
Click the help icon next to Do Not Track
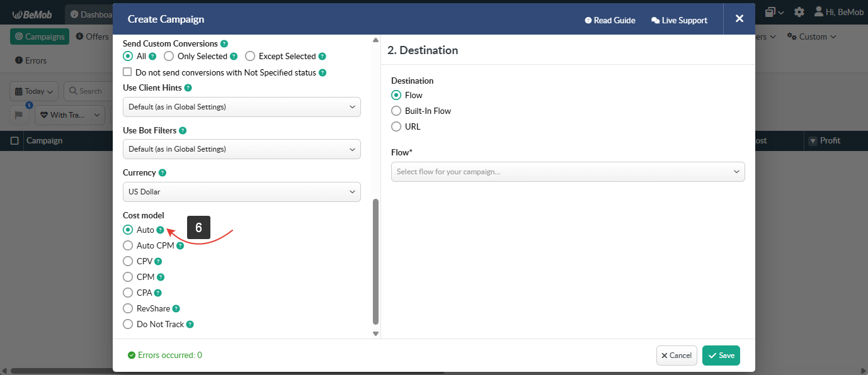190,325
